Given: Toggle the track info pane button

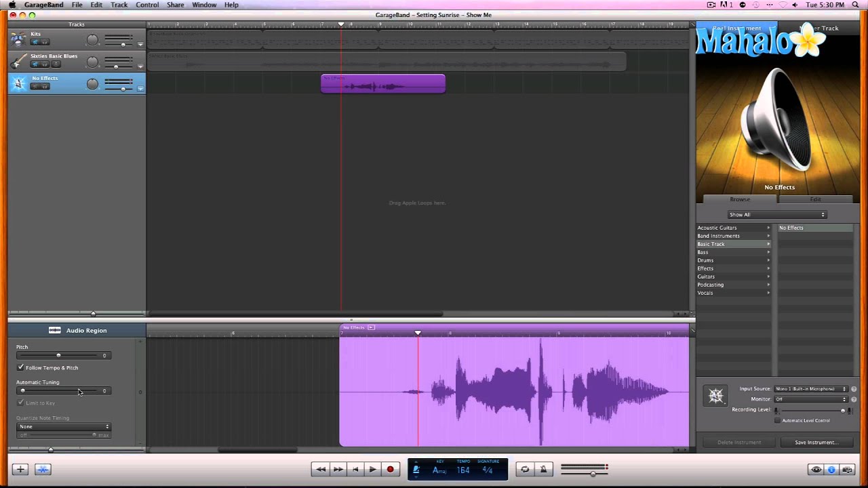Looking at the screenshot, I should [x=831, y=470].
